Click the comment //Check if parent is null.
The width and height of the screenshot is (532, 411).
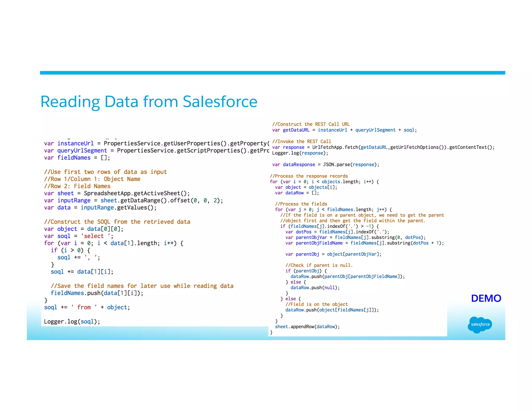(319, 265)
